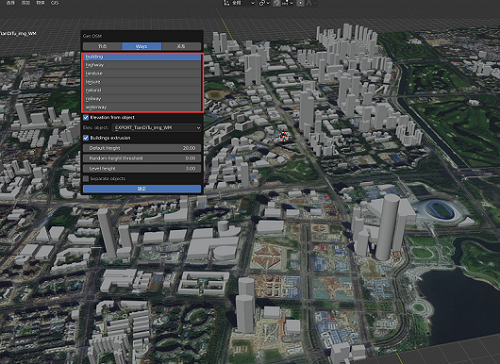Select the waterway tag in list
500x364 pixels.
click(142, 107)
